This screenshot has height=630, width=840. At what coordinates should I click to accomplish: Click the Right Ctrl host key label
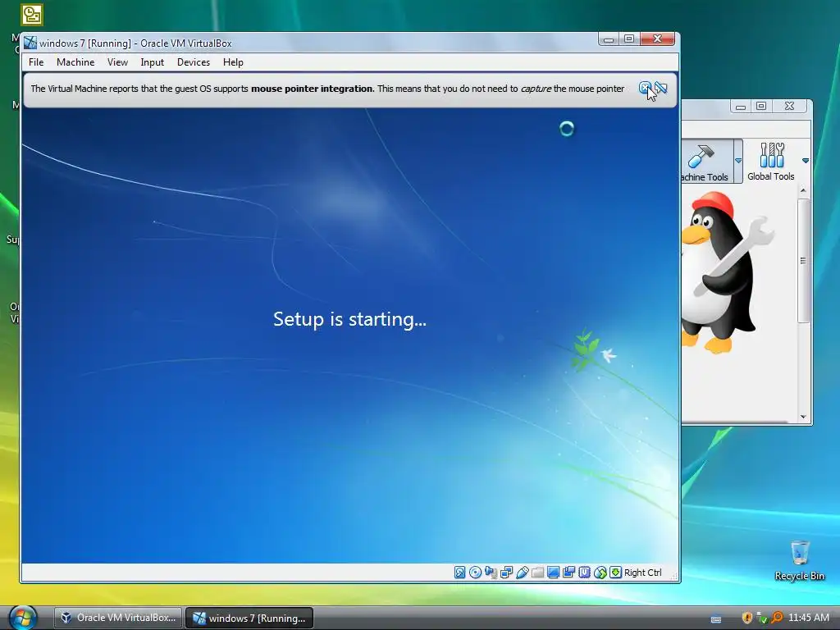[643, 573]
